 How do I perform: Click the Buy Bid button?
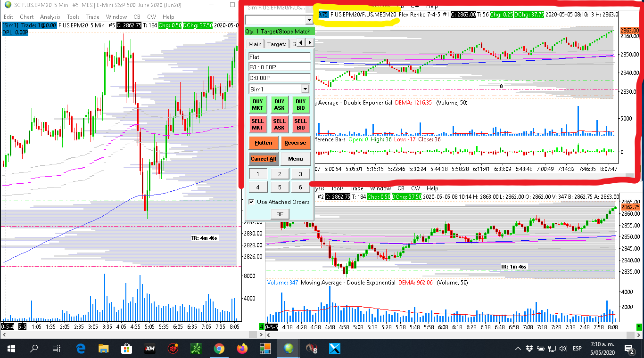pyautogui.click(x=301, y=105)
